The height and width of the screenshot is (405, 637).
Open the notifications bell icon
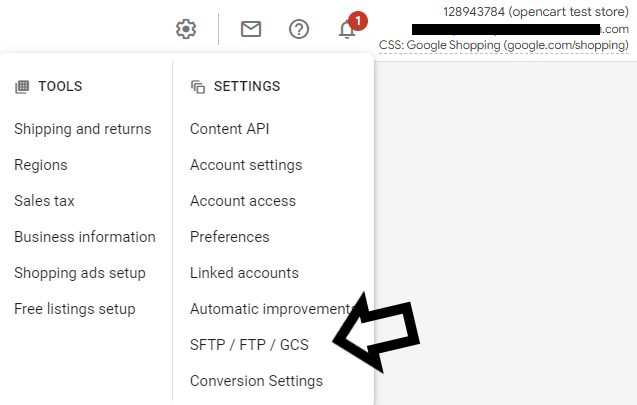tap(347, 29)
